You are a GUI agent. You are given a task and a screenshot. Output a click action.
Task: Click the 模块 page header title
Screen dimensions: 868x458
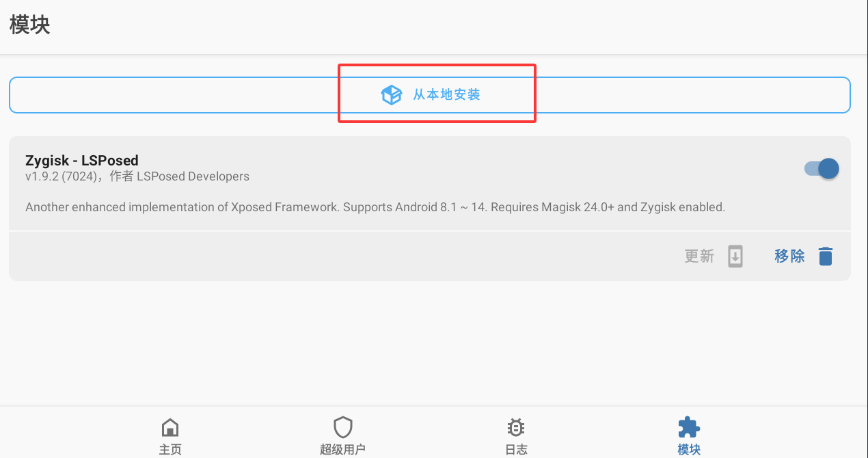coord(29,25)
